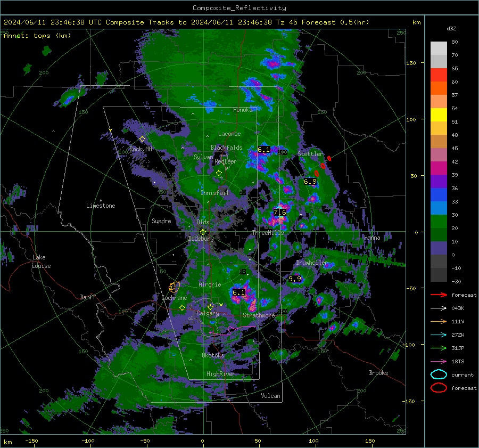The height and width of the screenshot is (448, 479).
Task: Click the Calgary city label
Action: click(x=208, y=313)
